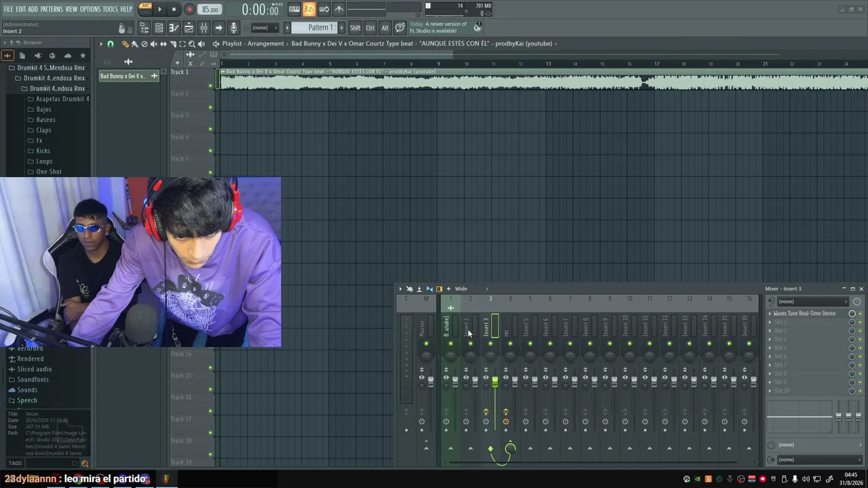Select the playlist Slip tool
This screenshot has height=488, width=868.
163,44
